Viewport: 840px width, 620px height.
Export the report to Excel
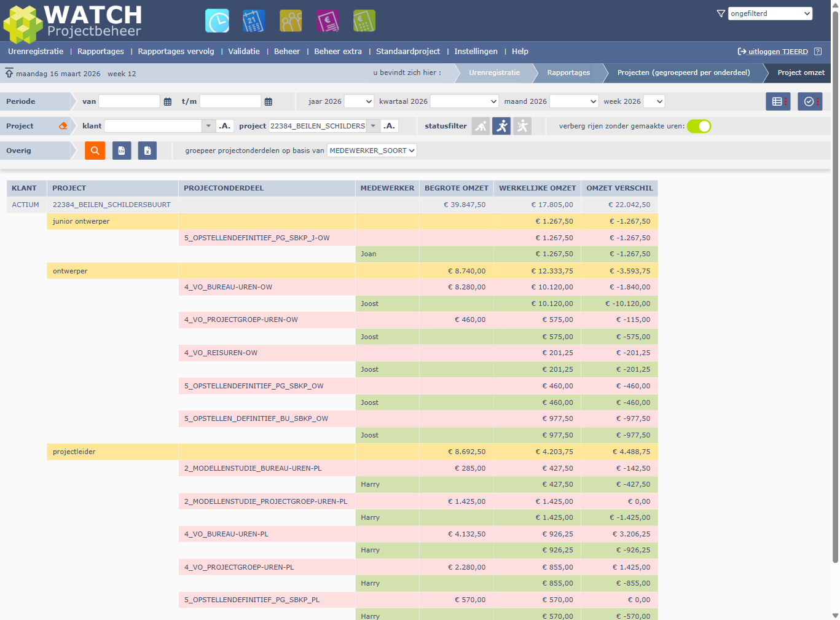[147, 151]
